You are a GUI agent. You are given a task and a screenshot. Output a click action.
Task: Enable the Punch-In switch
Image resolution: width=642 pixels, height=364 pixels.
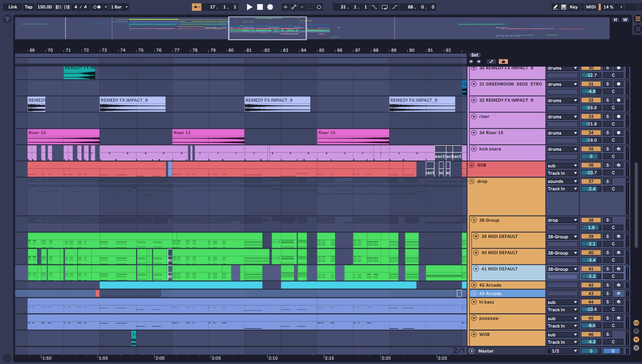coord(374,7)
